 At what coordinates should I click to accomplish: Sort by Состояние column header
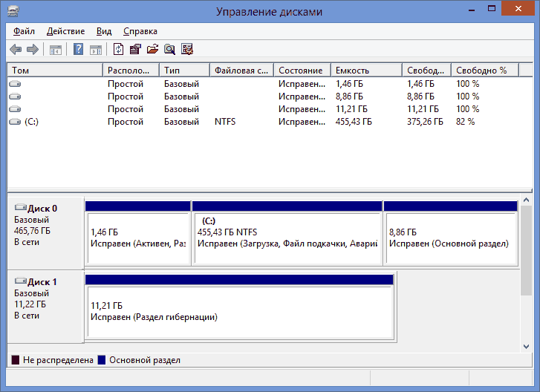point(301,71)
